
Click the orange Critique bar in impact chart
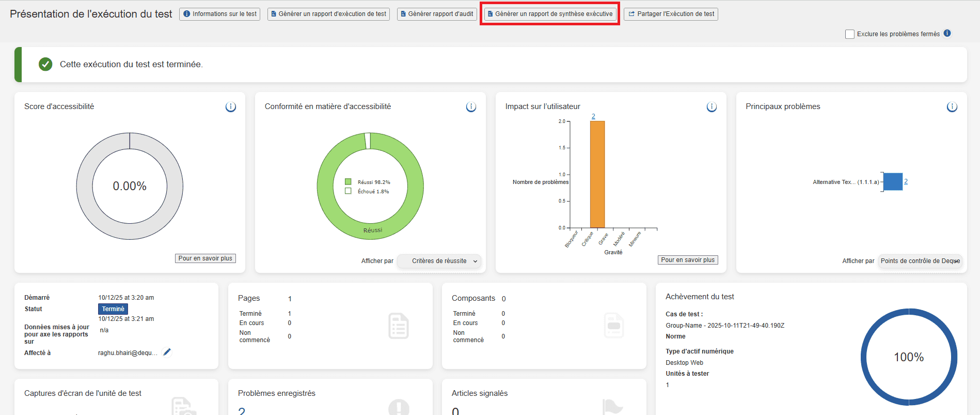(597, 174)
